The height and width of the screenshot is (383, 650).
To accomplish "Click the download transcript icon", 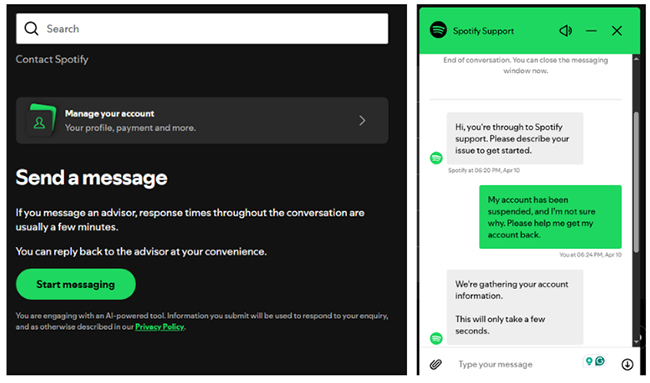I will click(627, 364).
